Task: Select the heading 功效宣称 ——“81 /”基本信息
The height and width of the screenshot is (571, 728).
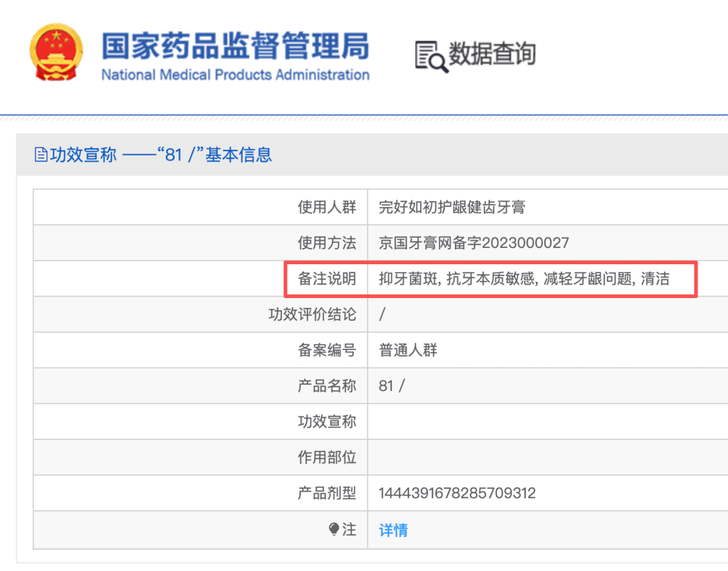Action: pos(160,154)
